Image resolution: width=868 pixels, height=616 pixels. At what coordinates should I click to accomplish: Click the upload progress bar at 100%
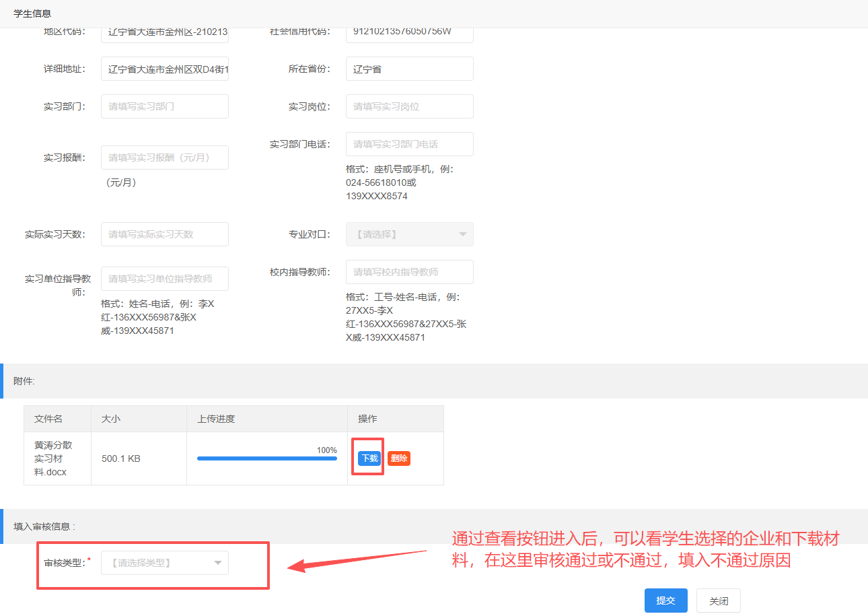point(266,458)
